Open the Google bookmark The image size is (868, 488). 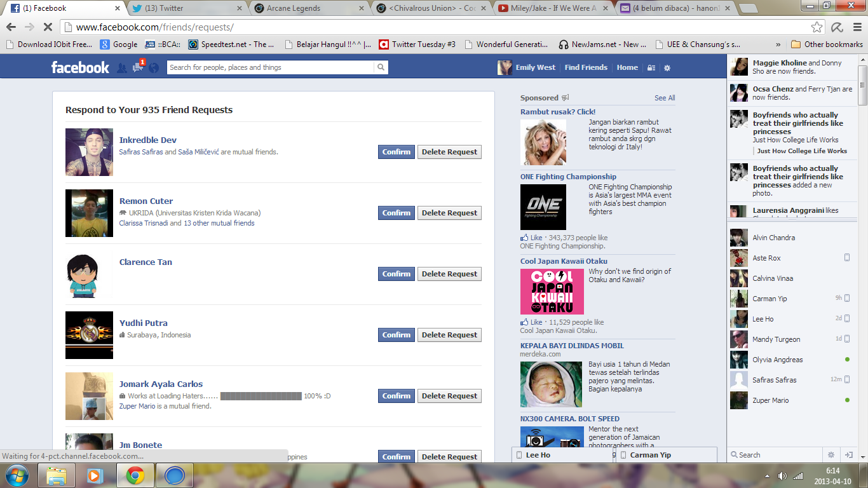pyautogui.click(x=119, y=44)
